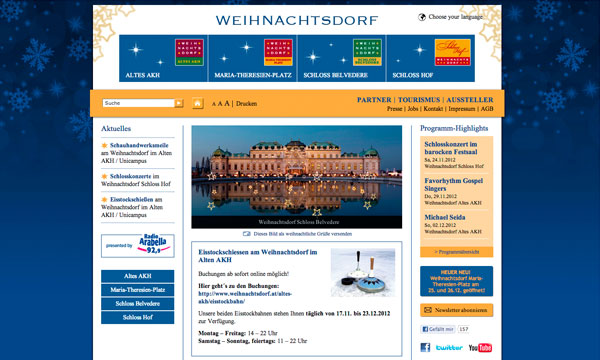
Task: Open the Schloss Belvedere banner tab
Action: tap(342, 58)
